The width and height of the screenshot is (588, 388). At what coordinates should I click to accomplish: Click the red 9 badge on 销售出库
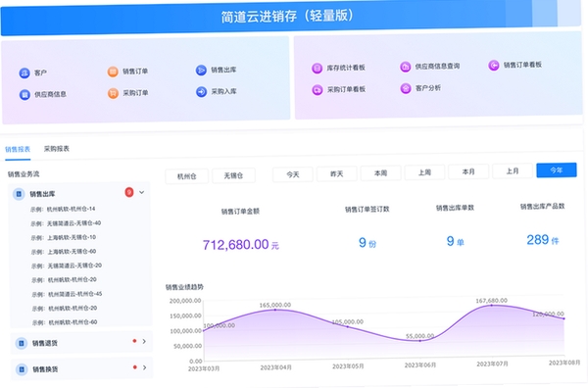[x=129, y=192]
